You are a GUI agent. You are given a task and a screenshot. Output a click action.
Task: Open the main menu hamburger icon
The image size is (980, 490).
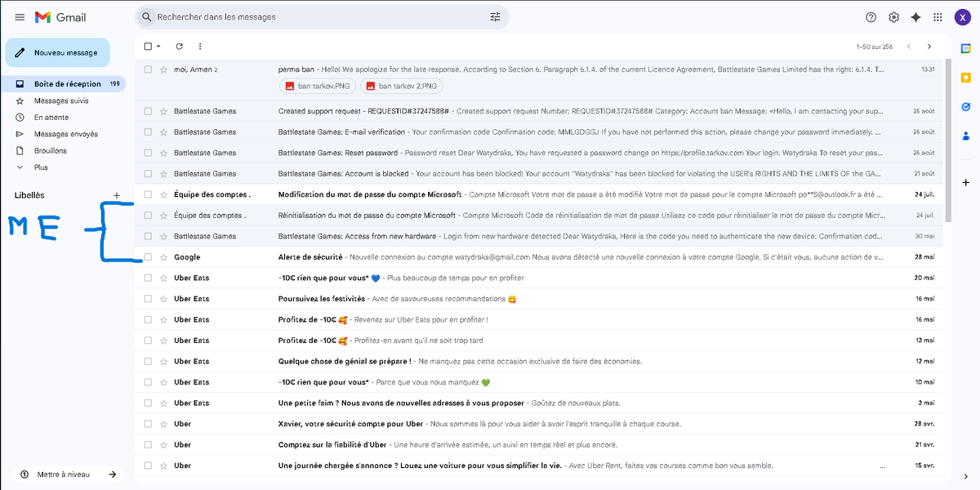pyautogui.click(x=20, y=17)
